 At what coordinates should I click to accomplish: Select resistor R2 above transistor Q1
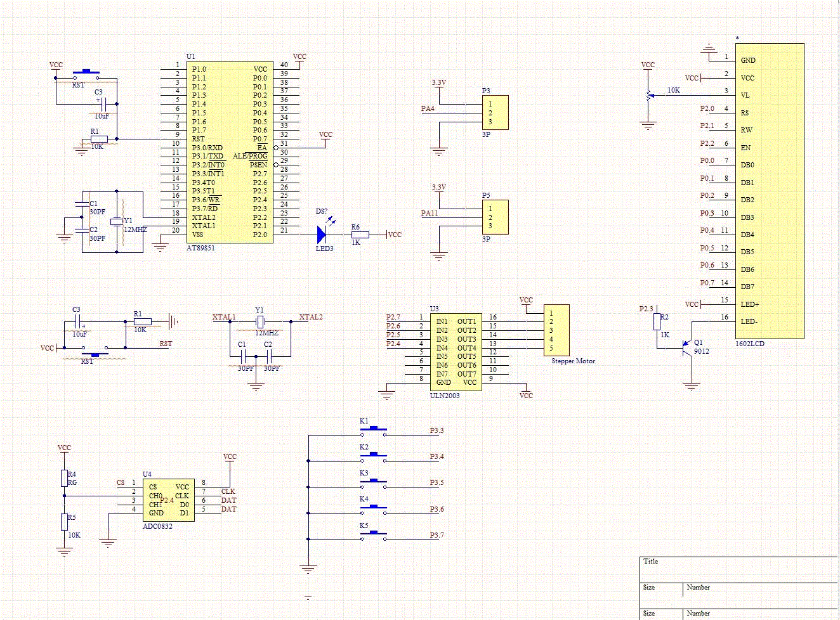pyautogui.click(x=657, y=321)
